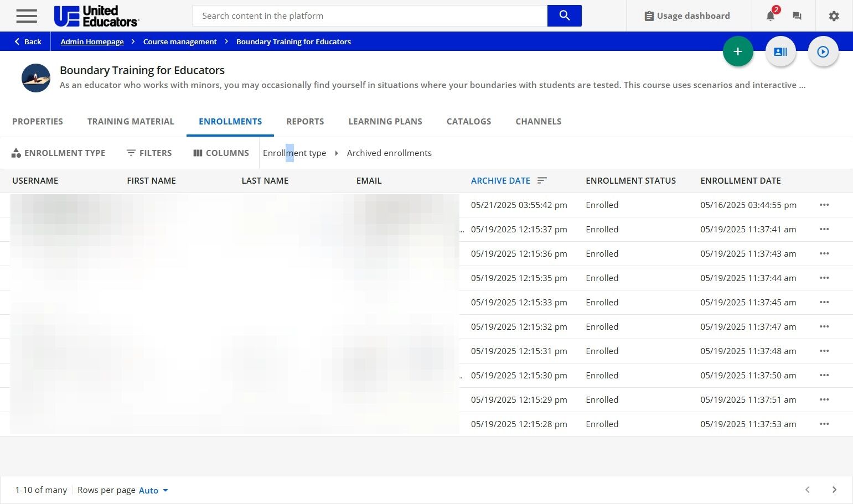853x504 pixels.
Task: Open the Channels tab
Action: 539,122
